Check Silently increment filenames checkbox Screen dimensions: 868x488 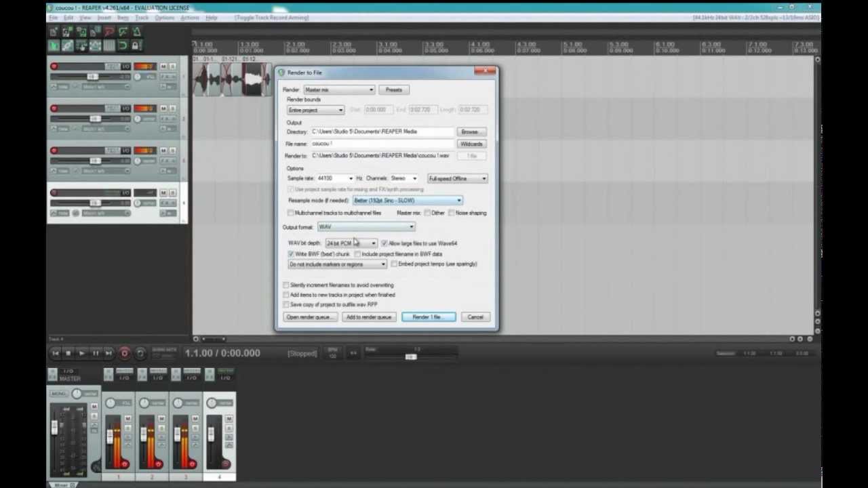click(286, 285)
